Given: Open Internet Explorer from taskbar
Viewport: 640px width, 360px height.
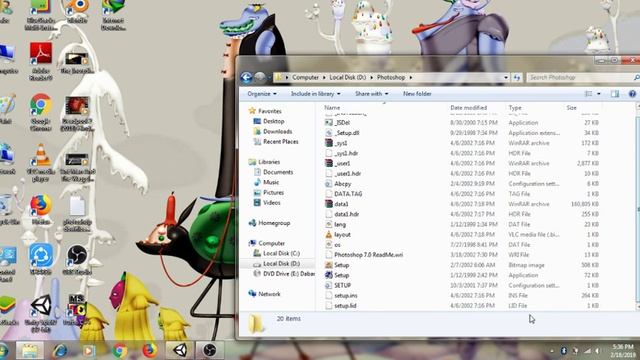Looking at the screenshot, I should click(x=60, y=350).
